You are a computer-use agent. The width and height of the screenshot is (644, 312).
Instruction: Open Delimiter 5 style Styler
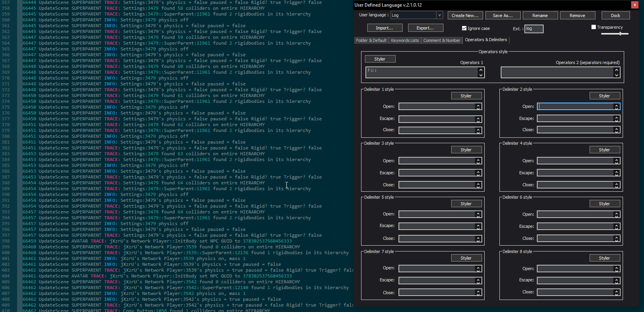pos(466,204)
